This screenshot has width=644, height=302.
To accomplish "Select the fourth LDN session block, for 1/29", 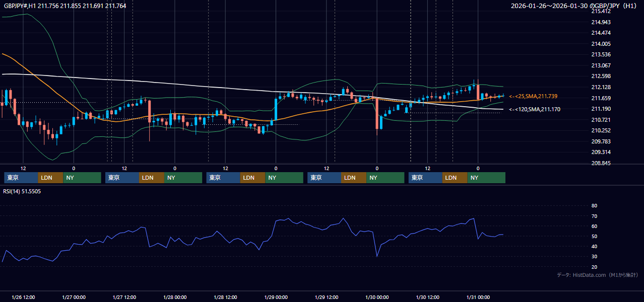I will pos(354,178).
